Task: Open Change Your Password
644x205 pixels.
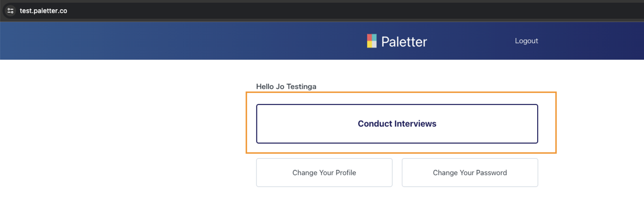Action: click(x=470, y=173)
